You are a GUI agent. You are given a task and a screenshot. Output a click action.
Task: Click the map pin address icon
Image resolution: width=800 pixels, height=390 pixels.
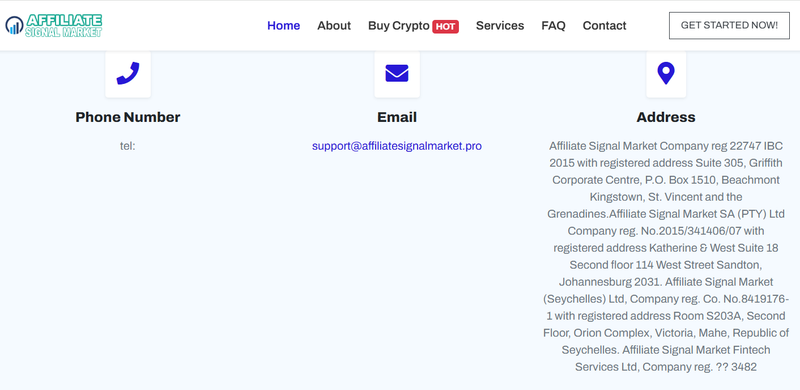(x=666, y=73)
